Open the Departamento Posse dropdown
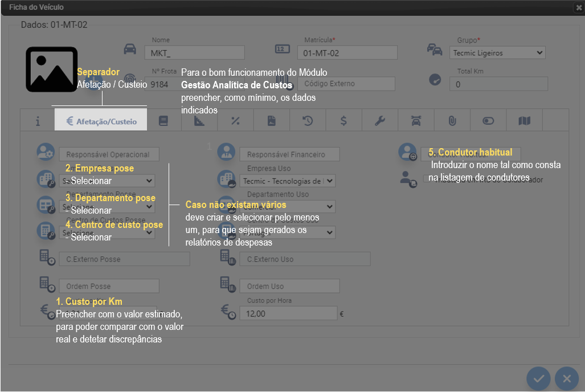 (x=107, y=206)
